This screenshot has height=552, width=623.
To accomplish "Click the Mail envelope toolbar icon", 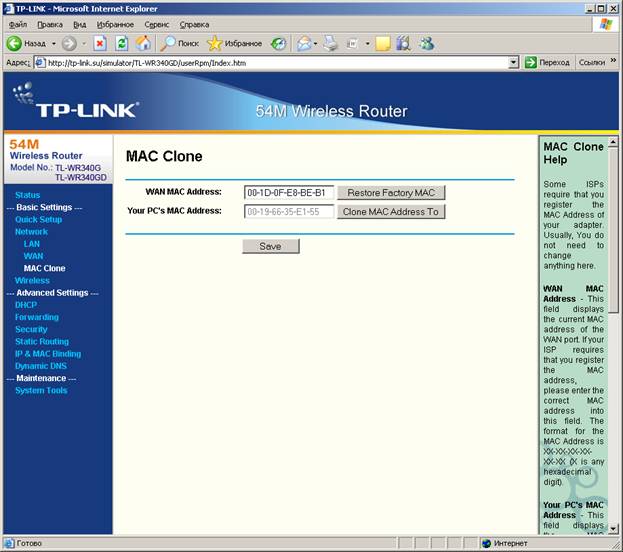I will pos(304,43).
